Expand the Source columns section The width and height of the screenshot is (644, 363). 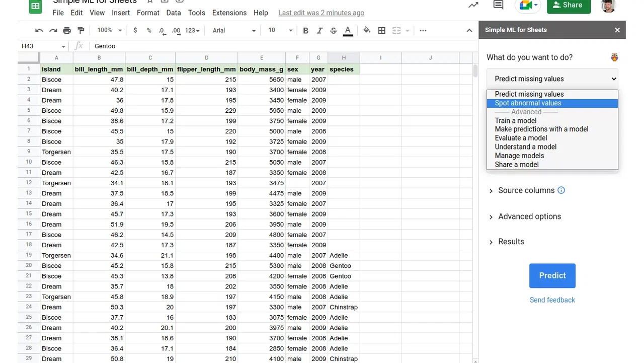coord(521,190)
